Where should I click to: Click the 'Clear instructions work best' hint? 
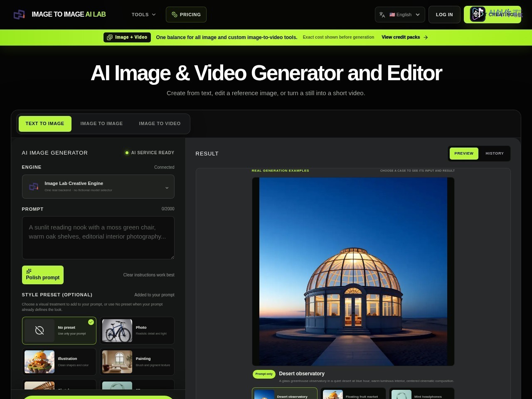tap(149, 275)
